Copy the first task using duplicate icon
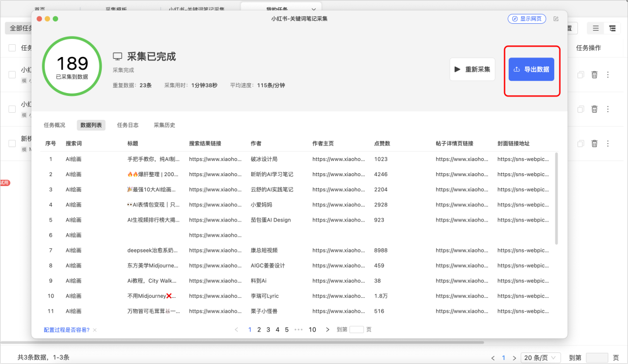628x364 pixels. tap(580, 74)
